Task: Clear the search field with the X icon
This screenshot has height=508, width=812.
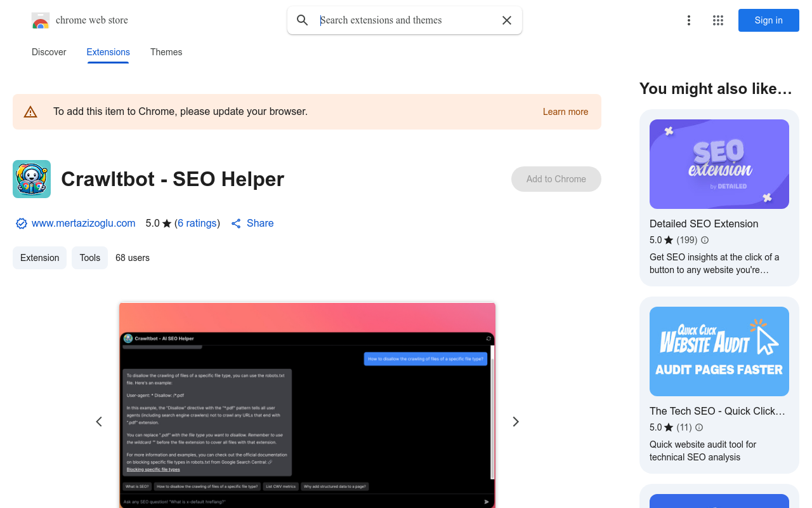Action: (506, 20)
